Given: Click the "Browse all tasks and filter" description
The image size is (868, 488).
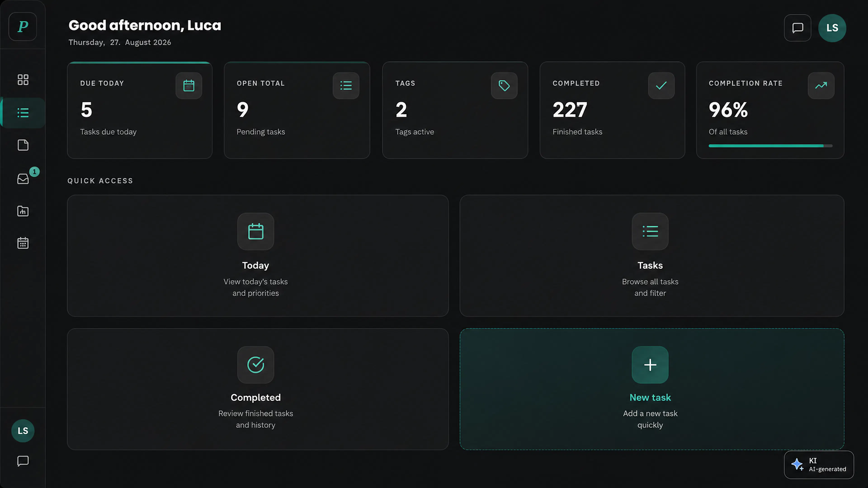Looking at the screenshot, I should pos(650,287).
